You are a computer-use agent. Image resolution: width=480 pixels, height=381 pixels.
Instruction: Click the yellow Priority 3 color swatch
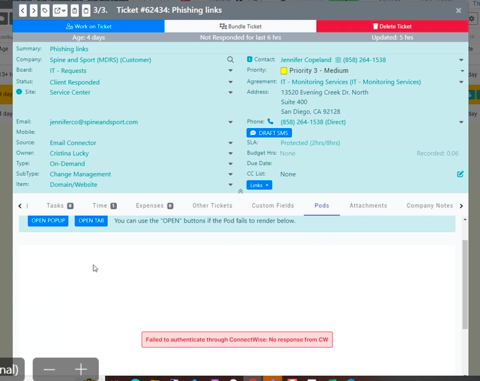[284, 71]
